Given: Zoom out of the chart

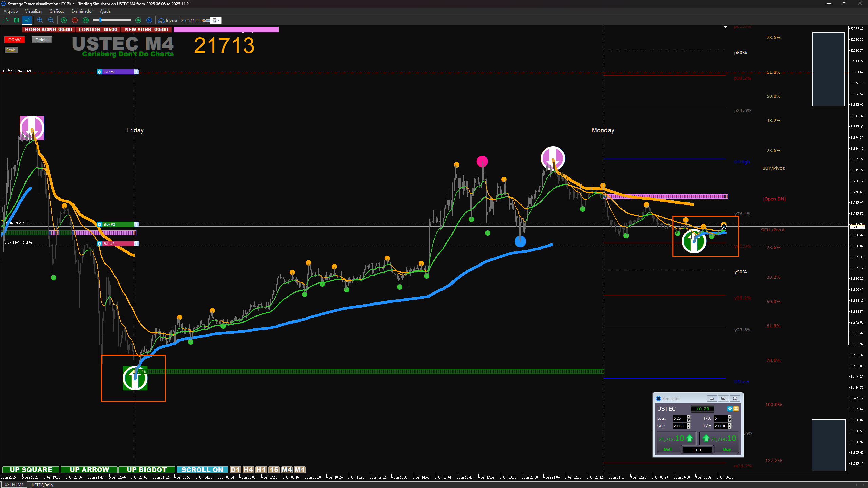Looking at the screenshot, I should pyautogui.click(x=51, y=20).
